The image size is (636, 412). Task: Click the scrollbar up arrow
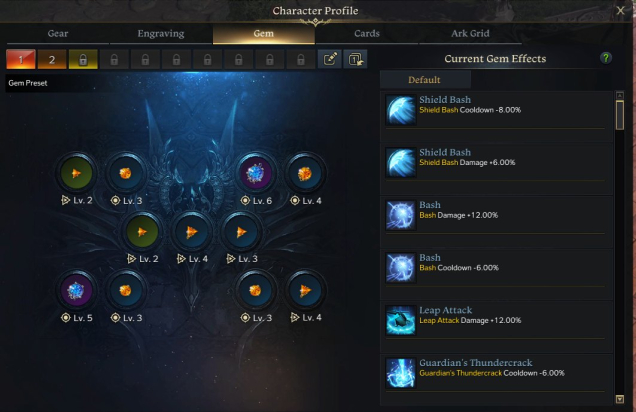point(619,96)
